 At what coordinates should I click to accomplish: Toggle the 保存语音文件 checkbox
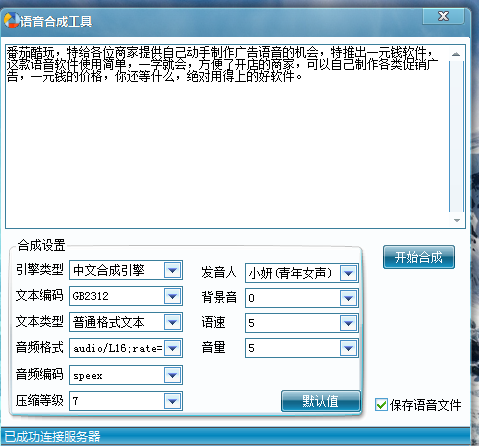pos(381,405)
